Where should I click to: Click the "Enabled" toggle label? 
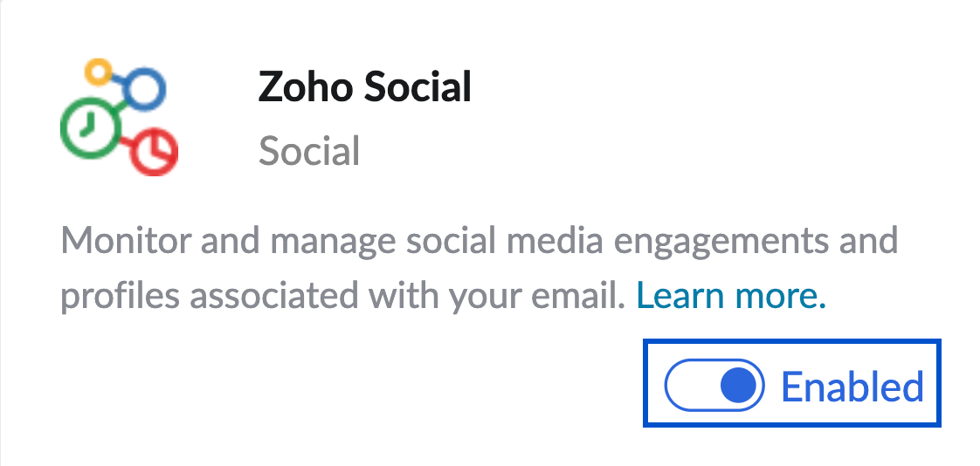[x=852, y=386]
